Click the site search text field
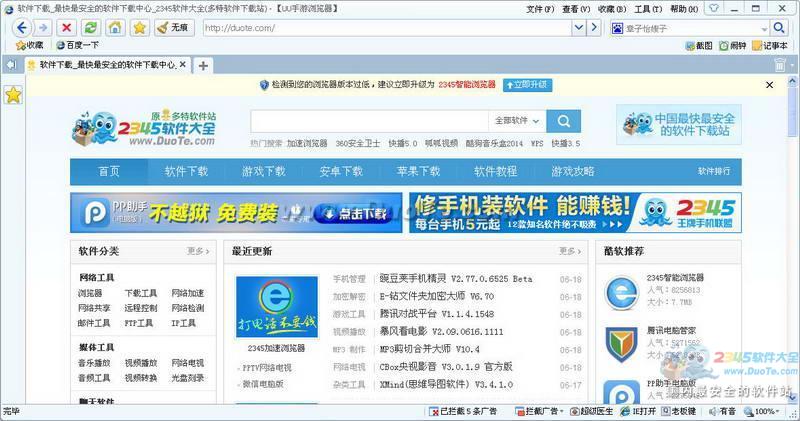This screenshot has width=800, height=421. (x=369, y=121)
